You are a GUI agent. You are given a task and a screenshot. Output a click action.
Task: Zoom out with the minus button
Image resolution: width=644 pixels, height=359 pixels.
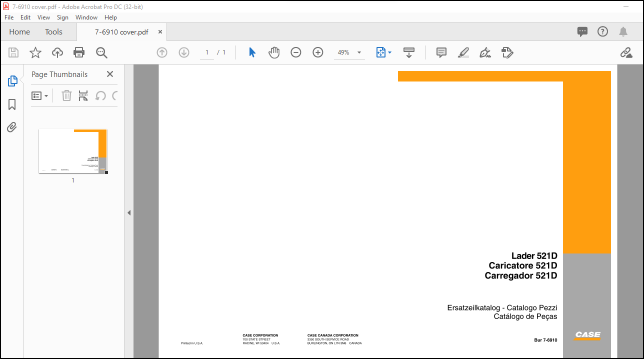coord(296,52)
